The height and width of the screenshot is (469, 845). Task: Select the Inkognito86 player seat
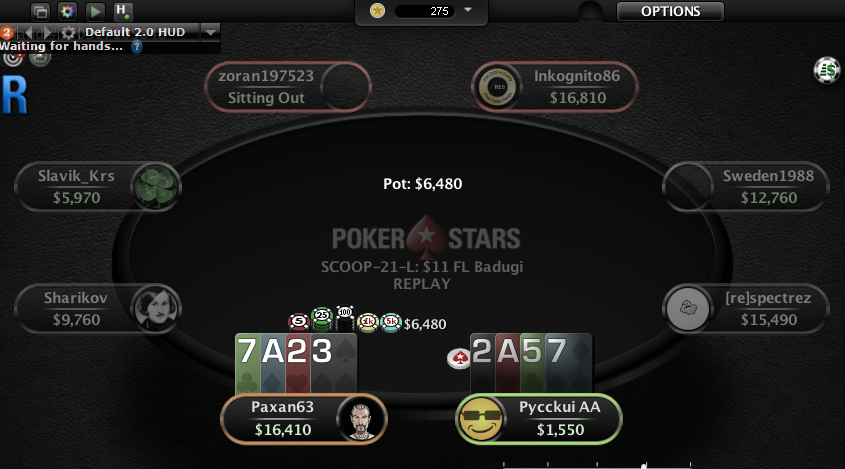coord(555,87)
